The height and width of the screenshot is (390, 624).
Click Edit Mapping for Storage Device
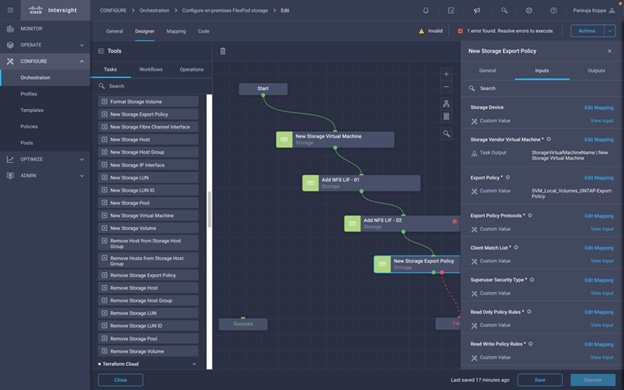tap(599, 107)
